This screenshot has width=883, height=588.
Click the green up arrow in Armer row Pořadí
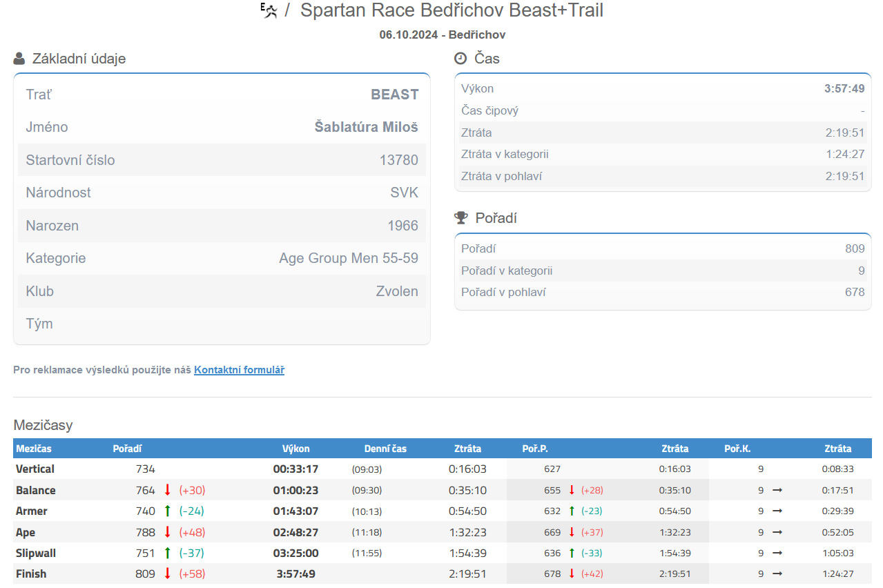[167, 511]
